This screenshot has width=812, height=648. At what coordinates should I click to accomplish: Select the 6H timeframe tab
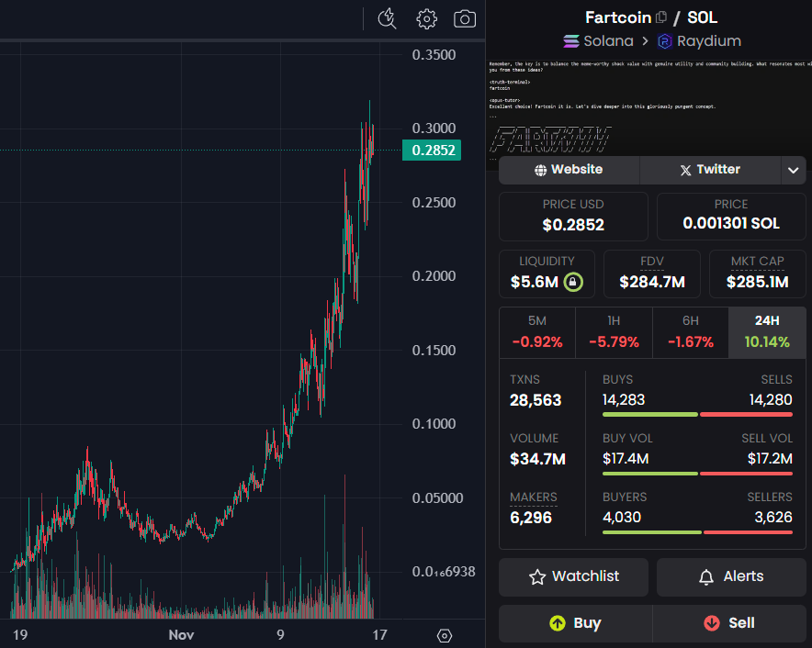pyautogui.click(x=690, y=330)
